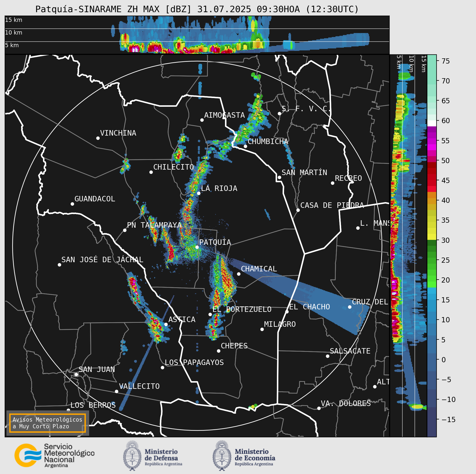The height and width of the screenshot is (474, 476).
Task: Click the Ministerio de Economía emblem
Action: pyautogui.click(x=222, y=456)
